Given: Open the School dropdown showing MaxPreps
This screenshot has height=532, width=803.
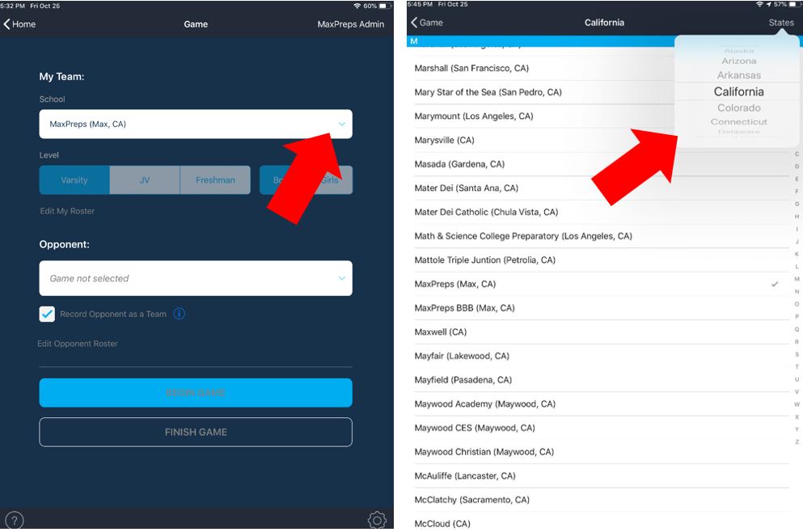Looking at the screenshot, I should (x=196, y=124).
